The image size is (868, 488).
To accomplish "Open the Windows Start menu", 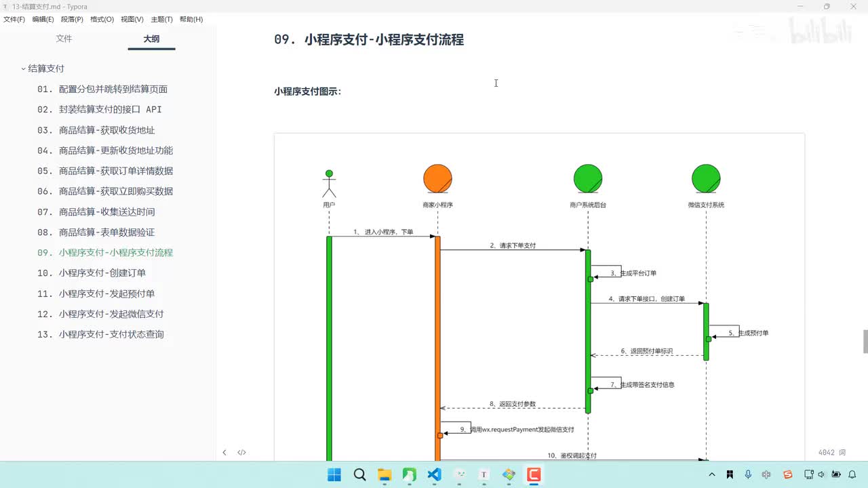I will click(335, 474).
